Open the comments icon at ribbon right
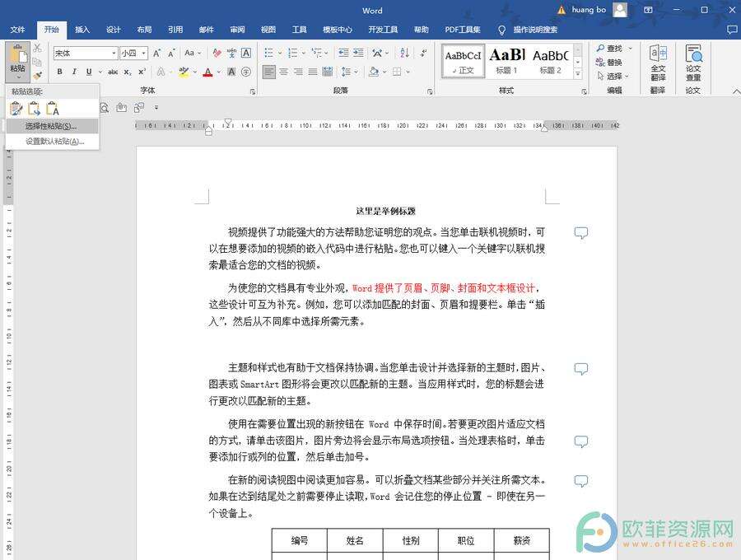741x560 pixels. pos(732,30)
